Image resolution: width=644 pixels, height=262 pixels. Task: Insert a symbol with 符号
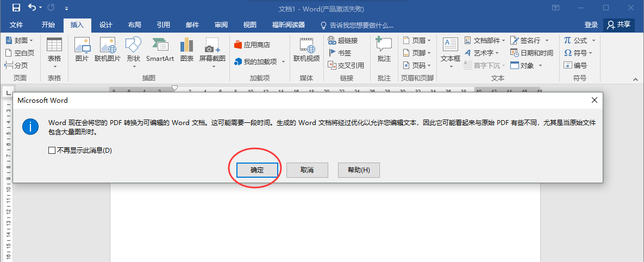pyautogui.click(x=578, y=53)
